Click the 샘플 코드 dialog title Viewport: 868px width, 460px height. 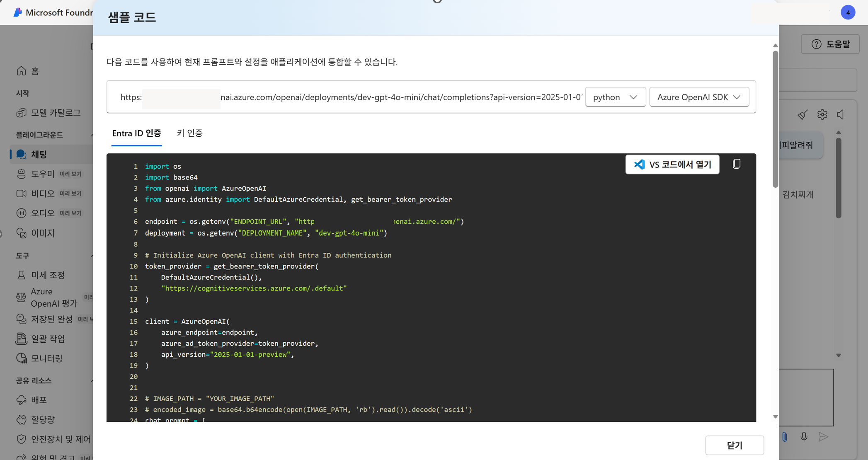point(132,17)
